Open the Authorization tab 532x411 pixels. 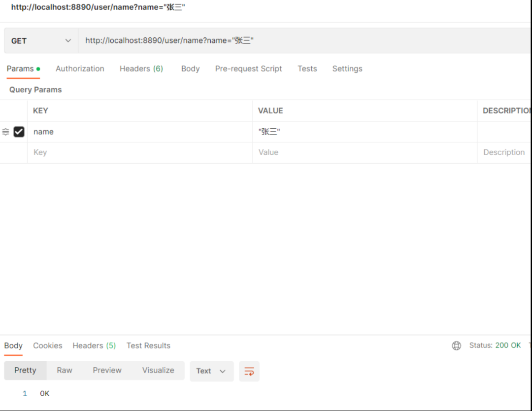click(80, 68)
